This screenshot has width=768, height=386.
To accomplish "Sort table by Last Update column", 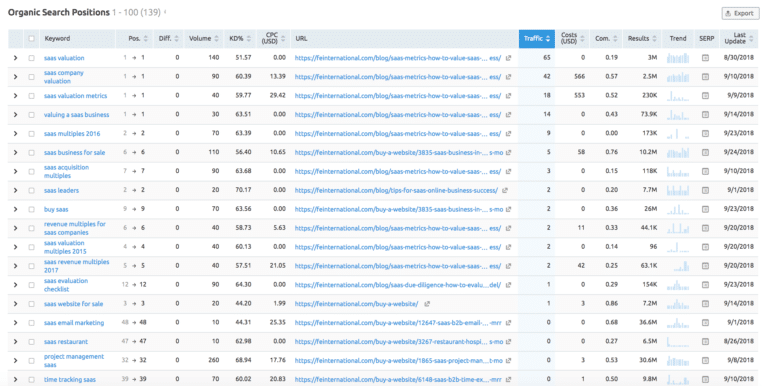I will tap(739, 39).
